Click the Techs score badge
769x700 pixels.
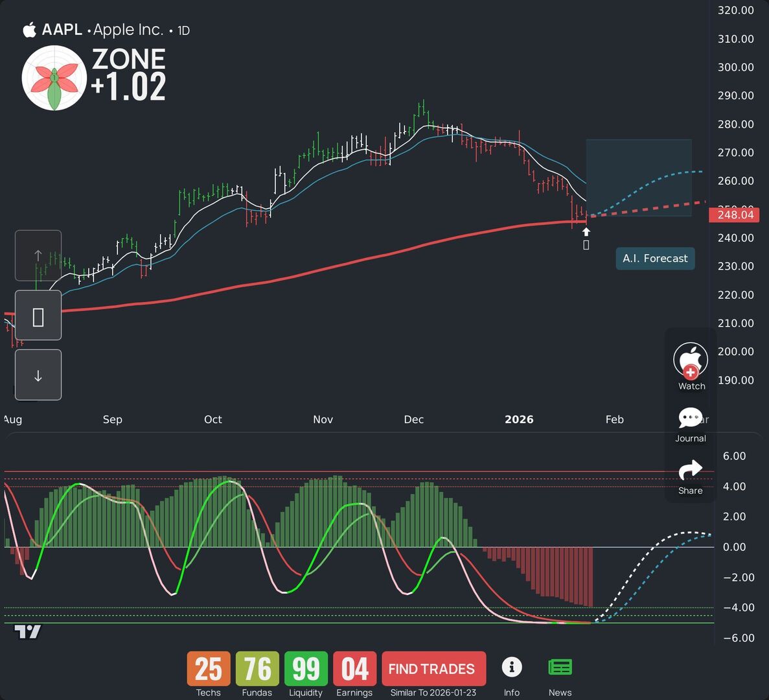point(208,669)
